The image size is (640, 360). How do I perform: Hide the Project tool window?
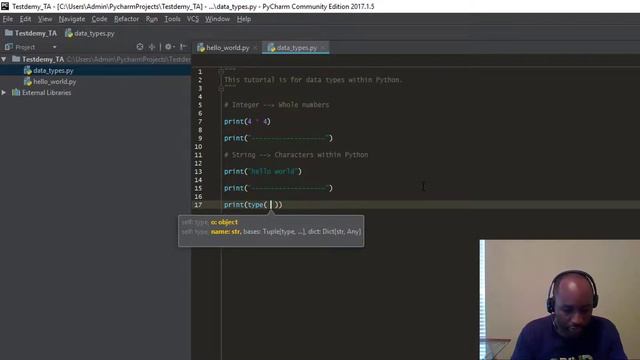point(183,47)
